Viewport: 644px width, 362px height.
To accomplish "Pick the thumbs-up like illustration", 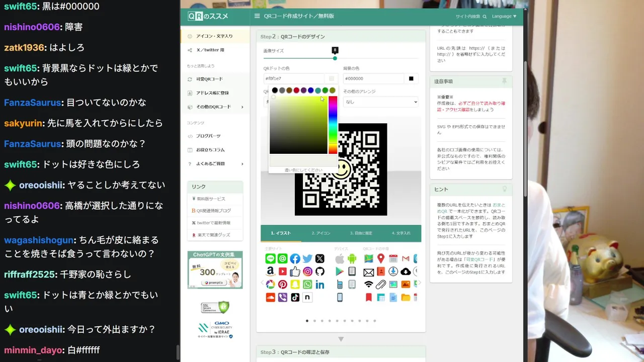I will tap(295, 271).
